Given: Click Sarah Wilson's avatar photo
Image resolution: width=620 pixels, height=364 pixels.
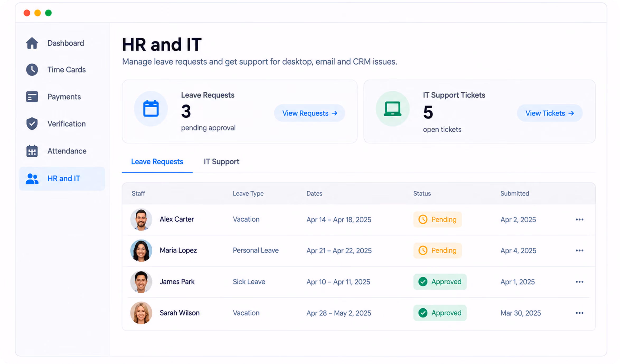Looking at the screenshot, I should point(141,313).
